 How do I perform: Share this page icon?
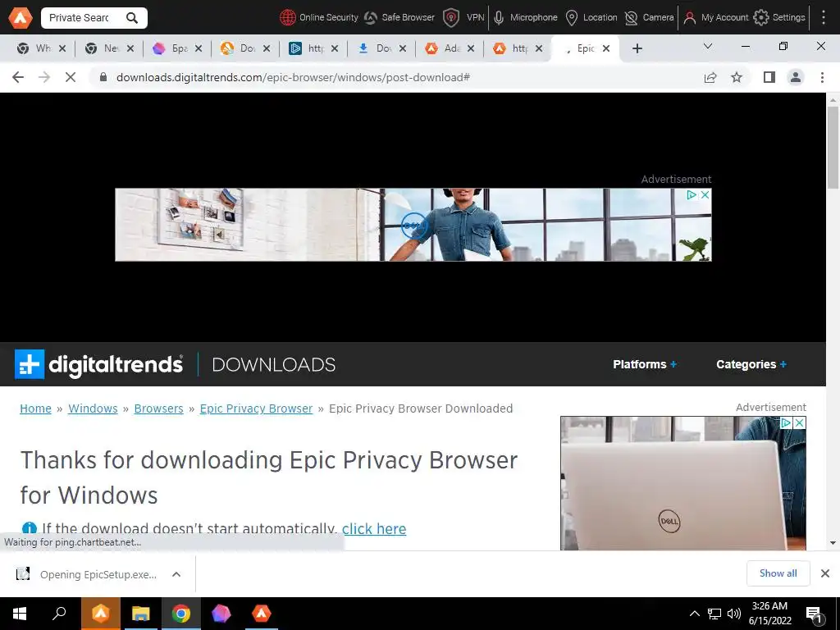tap(710, 77)
